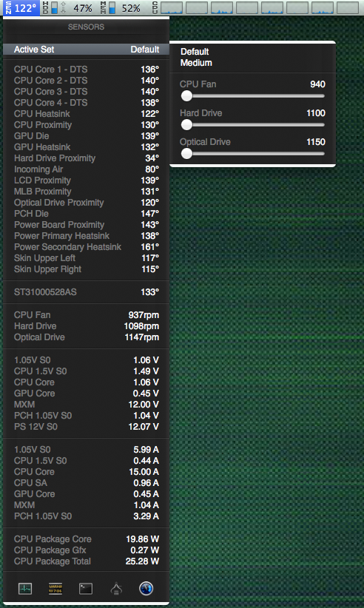Open Activity Monitor from the sensors panel footer
Screen dimensions: 364x608
25,589
